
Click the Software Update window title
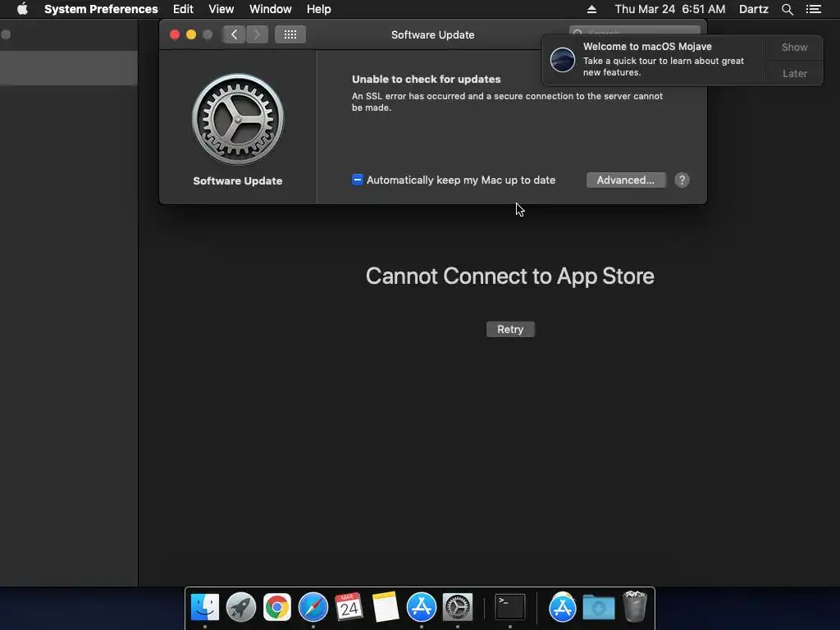click(433, 34)
